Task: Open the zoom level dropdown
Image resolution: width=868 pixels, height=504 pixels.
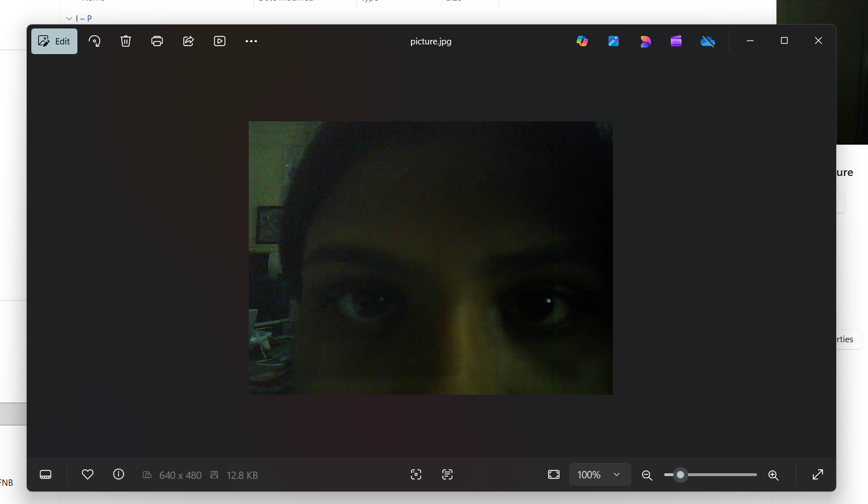Action: [600, 474]
